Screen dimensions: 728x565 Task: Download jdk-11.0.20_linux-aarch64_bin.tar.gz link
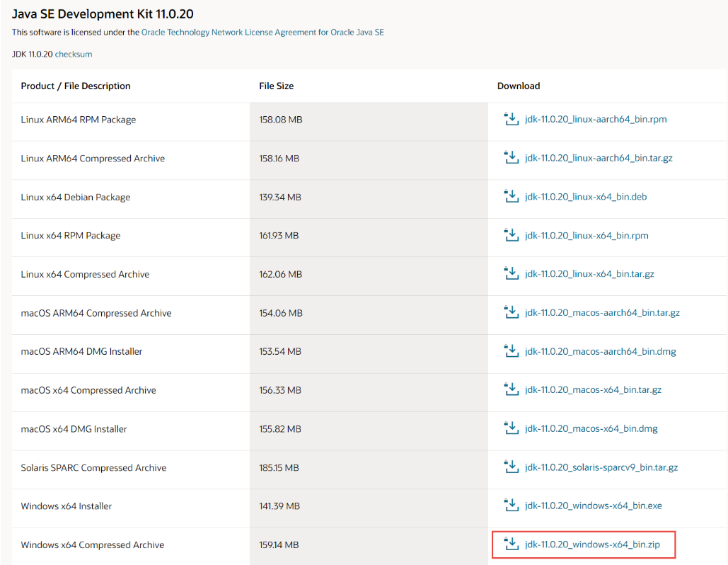pyautogui.click(x=599, y=158)
